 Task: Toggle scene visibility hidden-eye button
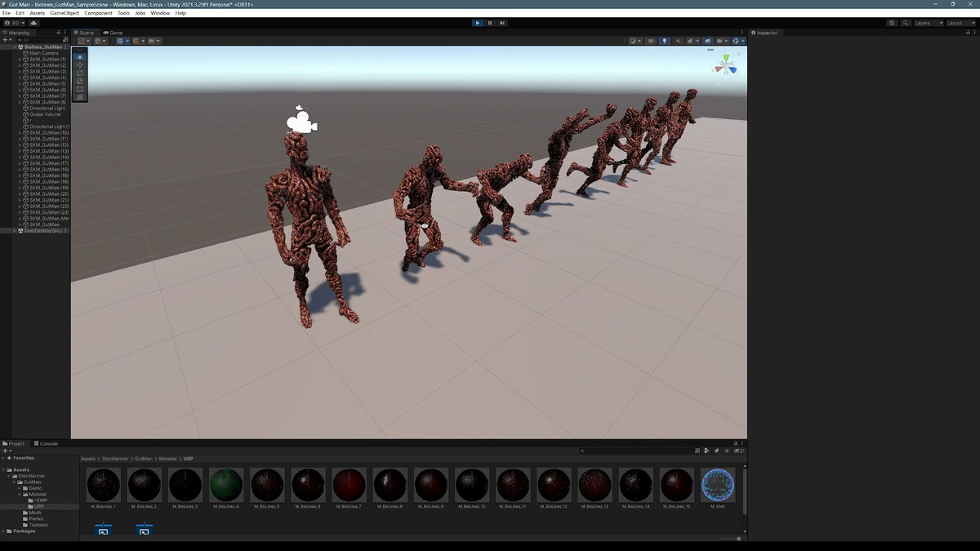pos(707,41)
